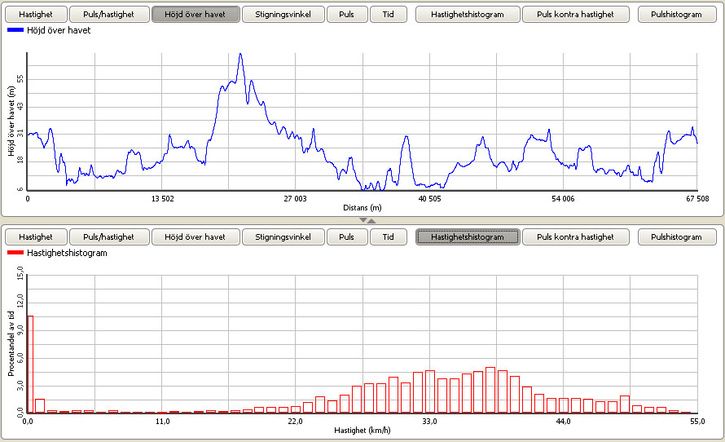Select Tid tab in lower chart
The image size is (725, 442).
pos(388,237)
